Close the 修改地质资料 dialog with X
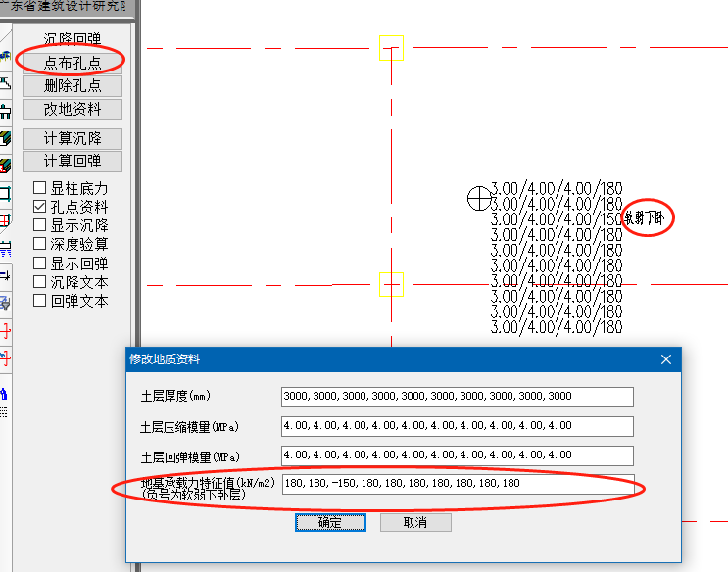The height and width of the screenshot is (572, 728). tap(666, 359)
